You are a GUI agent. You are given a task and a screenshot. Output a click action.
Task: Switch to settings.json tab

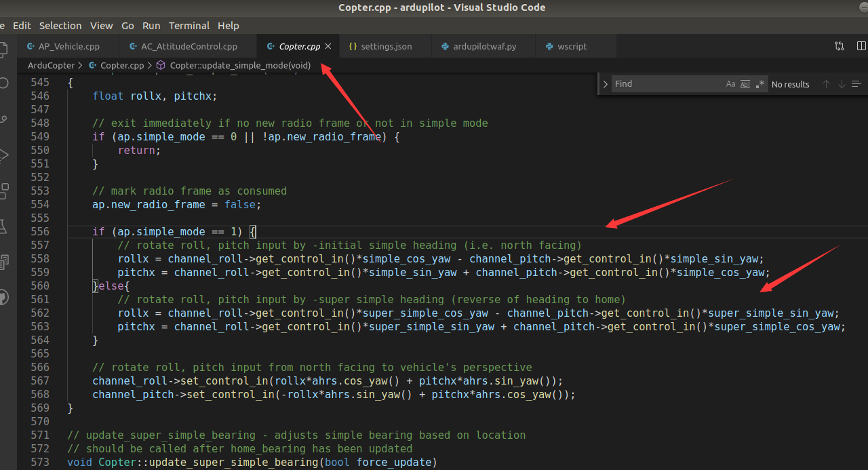point(385,46)
